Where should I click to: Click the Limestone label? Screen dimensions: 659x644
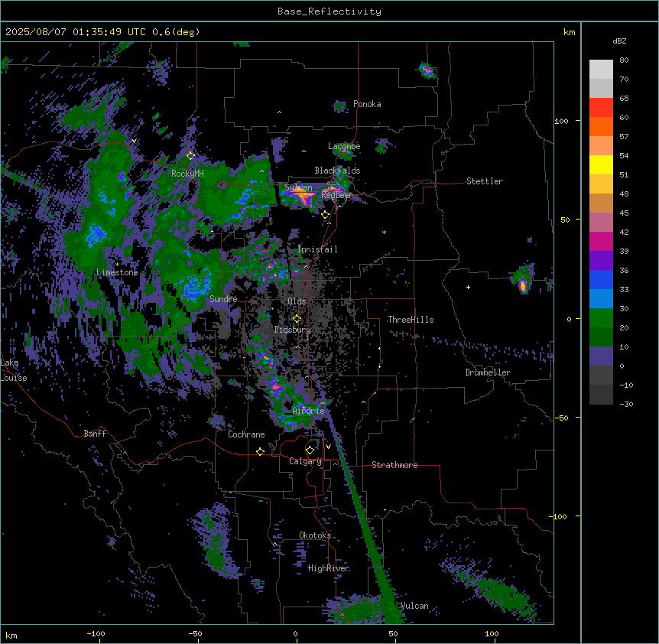click(117, 272)
